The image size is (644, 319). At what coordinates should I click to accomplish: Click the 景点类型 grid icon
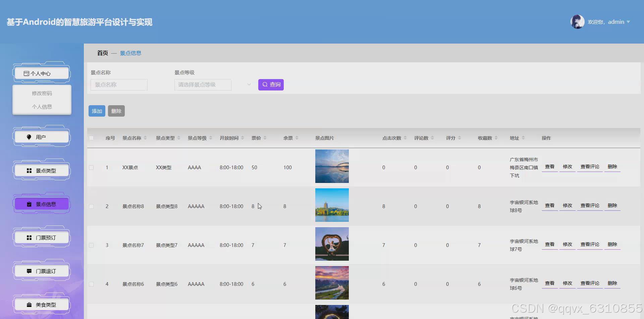tap(29, 171)
